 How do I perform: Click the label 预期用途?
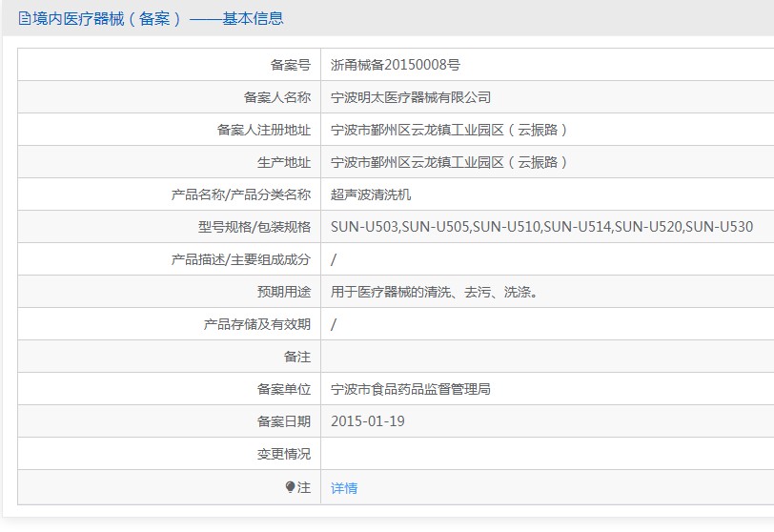[x=284, y=292]
